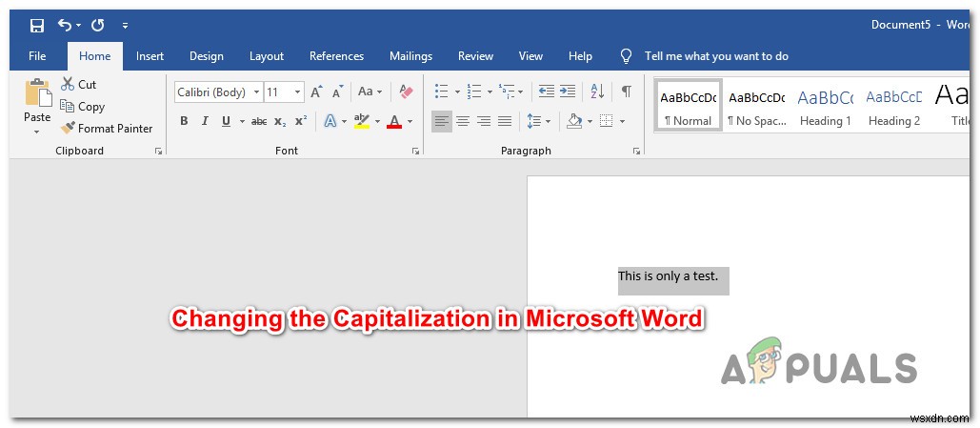Open the Calibri (Body) font name dropdown
This screenshot has height=428, width=980.
point(255,92)
